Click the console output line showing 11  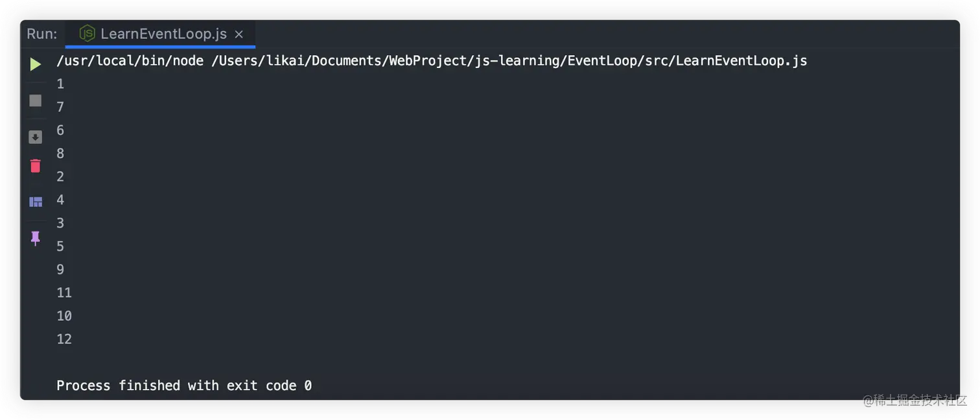coord(64,293)
